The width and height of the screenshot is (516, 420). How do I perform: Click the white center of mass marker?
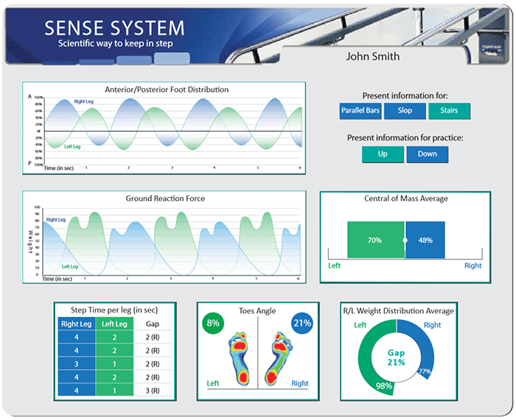click(405, 240)
